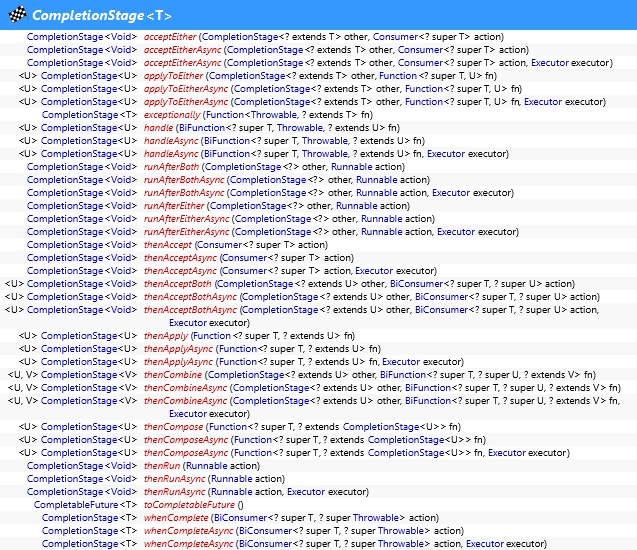
Task: Click Function in the exceptionally row
Action: coord(225,115)
